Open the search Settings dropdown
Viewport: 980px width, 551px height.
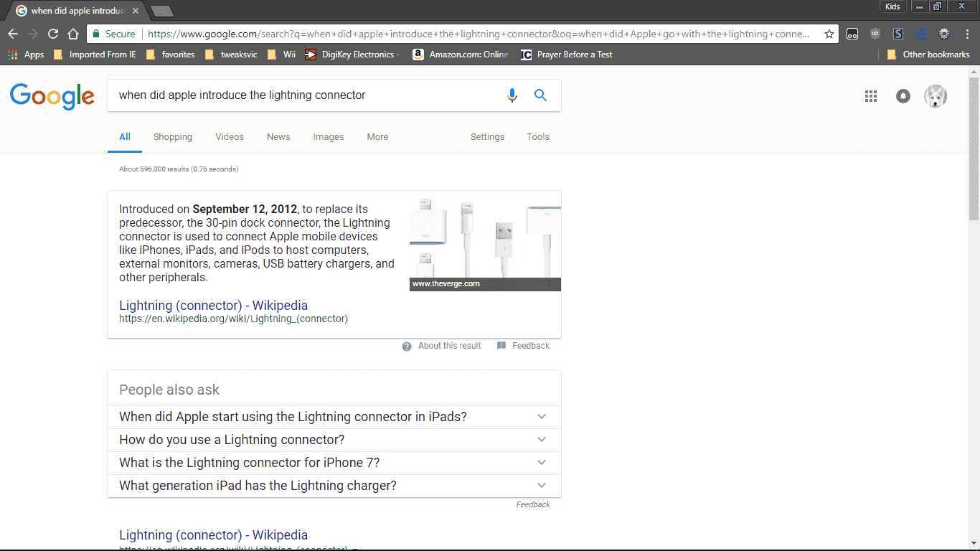tap(487, 137)
